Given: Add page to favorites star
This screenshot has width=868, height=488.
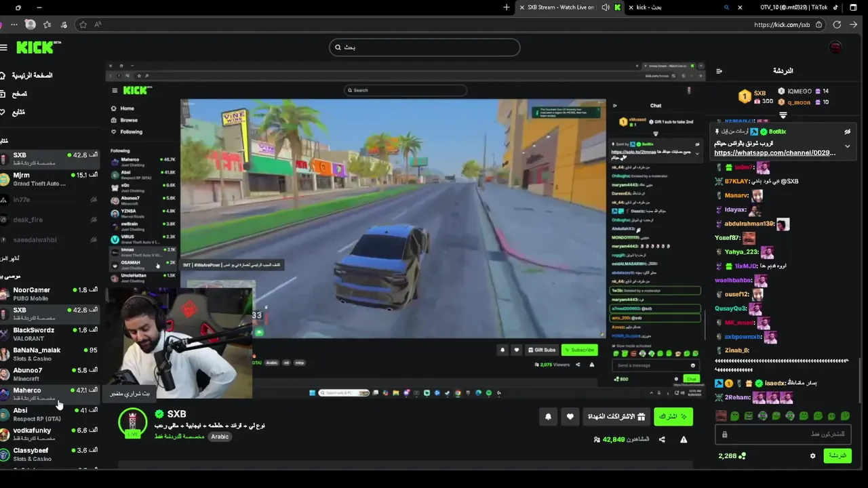Looking at the screenshot, I should click(83, 24).
